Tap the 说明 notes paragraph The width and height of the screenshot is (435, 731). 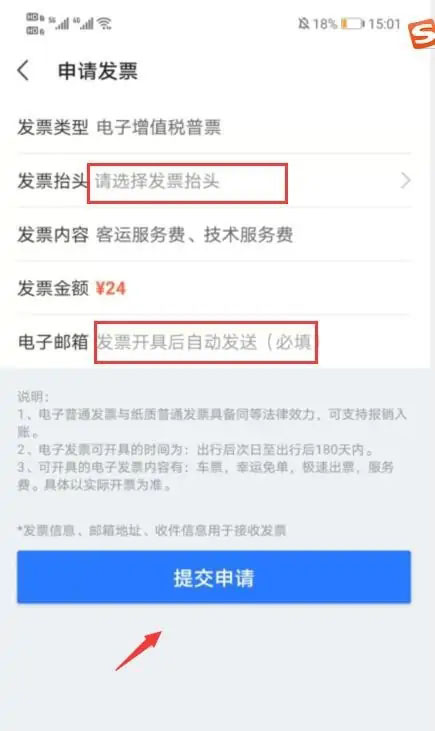[212, 441]
